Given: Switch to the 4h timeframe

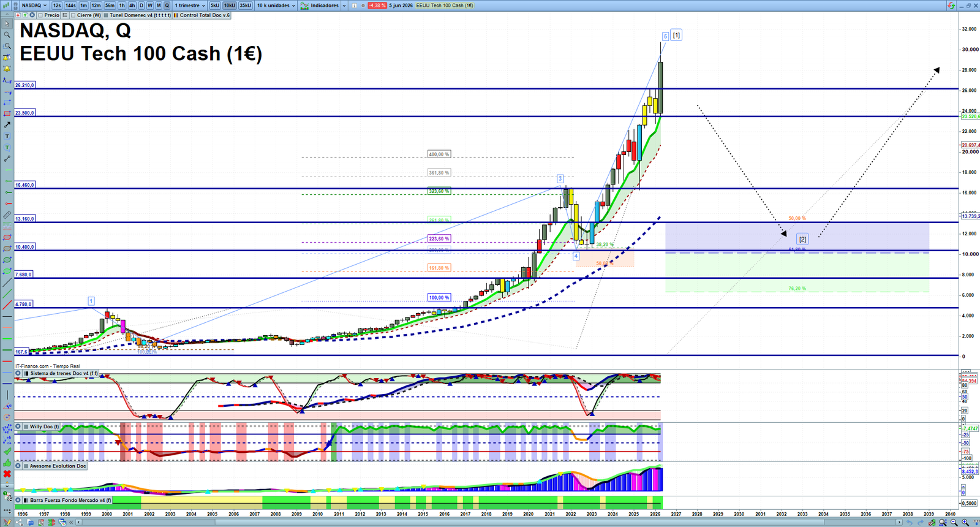Looking at the screenshot, I should coord(132,6).
